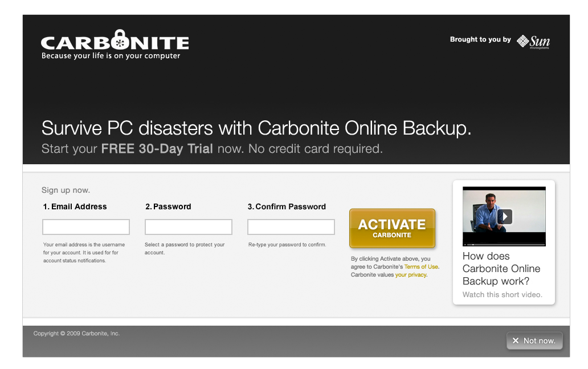This screenshot has height=369, width=588.
Task: Click the Copyright 2009 Carbonite footer text
Action: [x=76, y=334]
